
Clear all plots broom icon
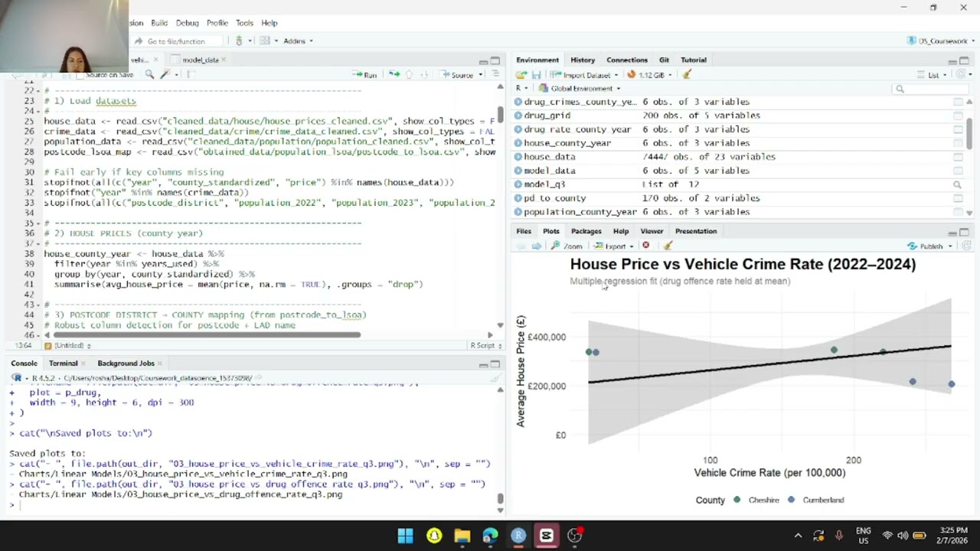coord(668,246)
